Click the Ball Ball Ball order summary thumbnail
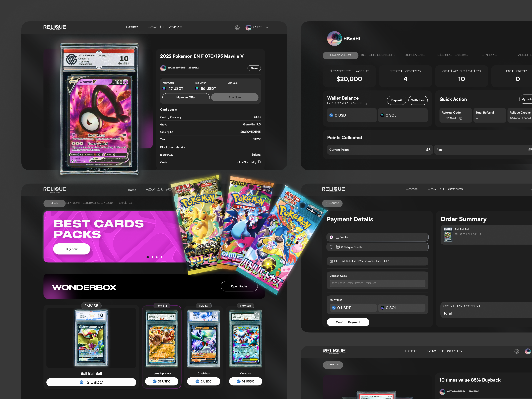 pos(448,235)
